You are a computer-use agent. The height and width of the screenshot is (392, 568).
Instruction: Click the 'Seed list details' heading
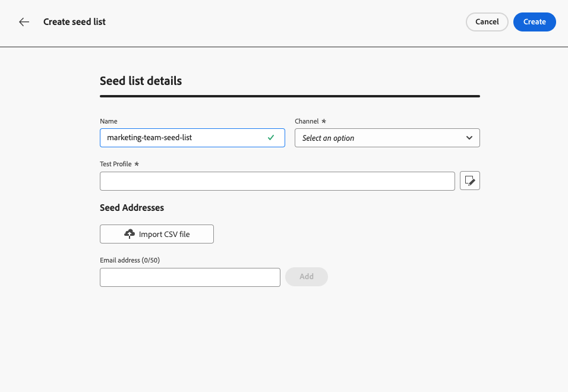(x=141, y=81)
